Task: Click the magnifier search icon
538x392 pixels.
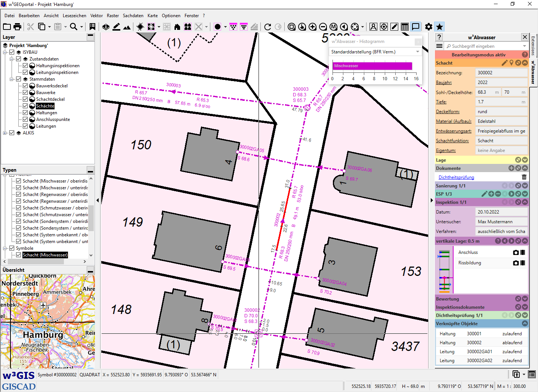Action: tap(74, 27)
